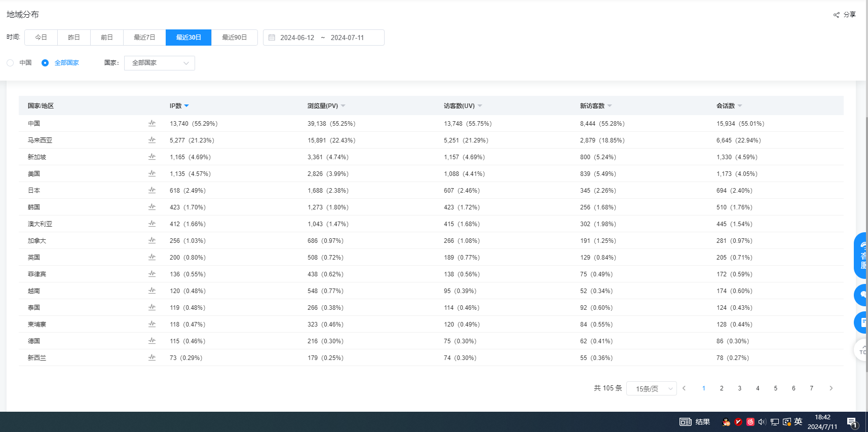868x432 pixels.
Task: Jump to page 7 of results
Action: coord(812,388)
